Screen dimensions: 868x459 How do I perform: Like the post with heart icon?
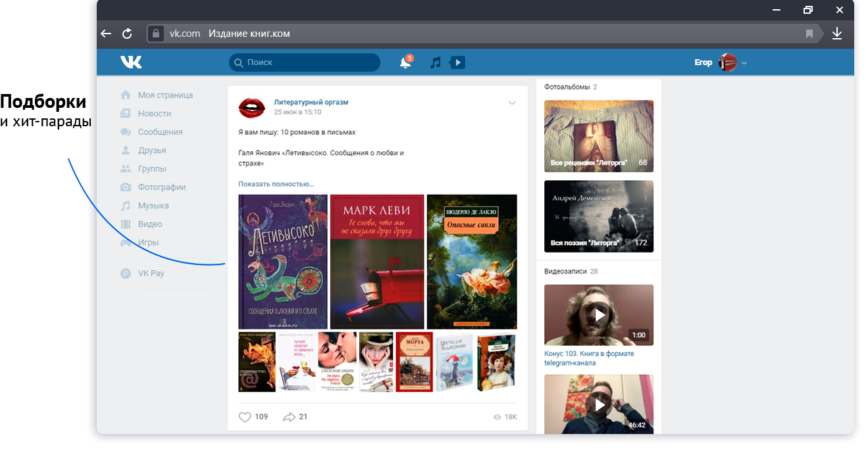[x=245, y=417]
